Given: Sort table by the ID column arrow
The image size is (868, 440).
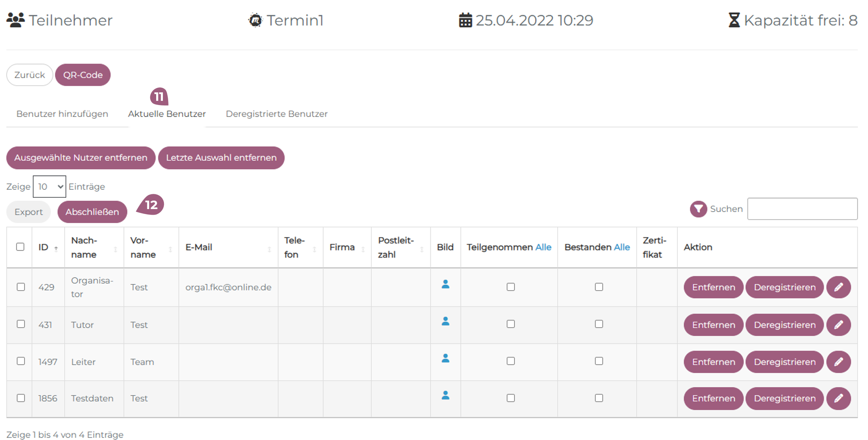Looking at the screenshot, I should (x=56, y=249).
